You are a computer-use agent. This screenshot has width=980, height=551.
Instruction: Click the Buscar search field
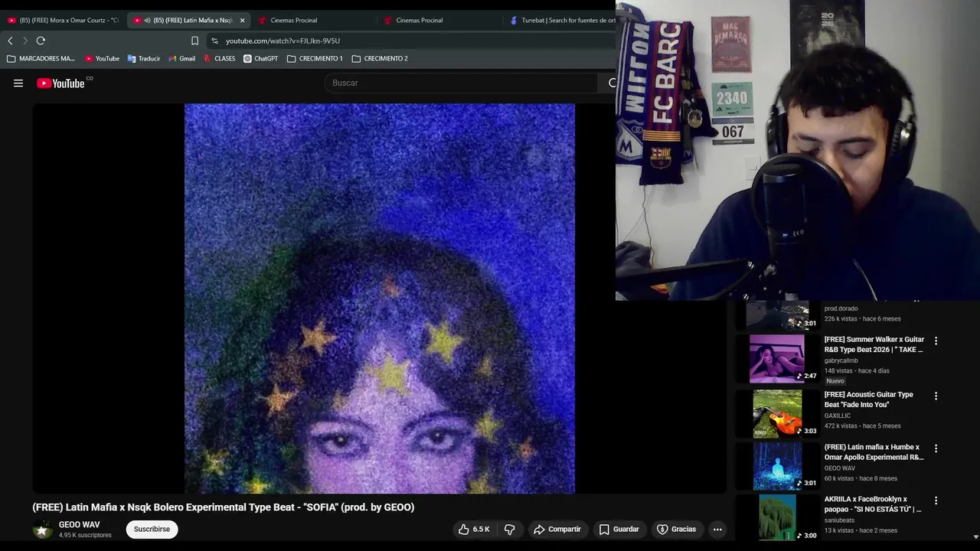tap(461, 83)
